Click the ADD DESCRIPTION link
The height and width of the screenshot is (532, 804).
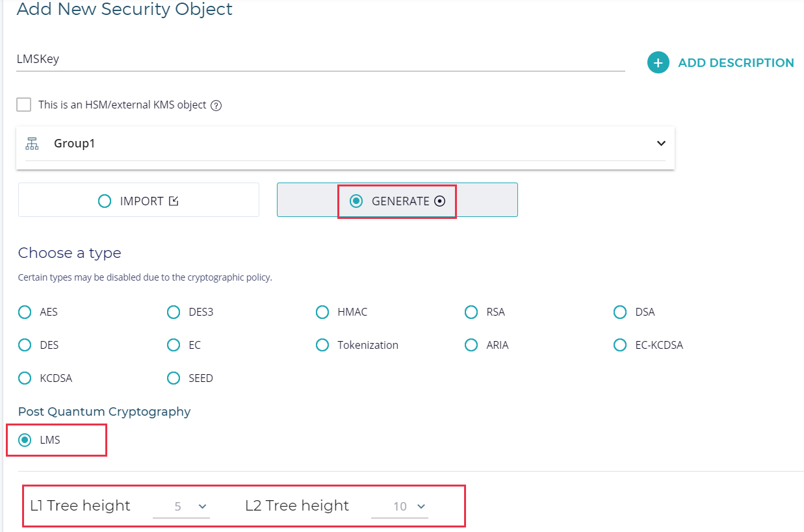736,63
